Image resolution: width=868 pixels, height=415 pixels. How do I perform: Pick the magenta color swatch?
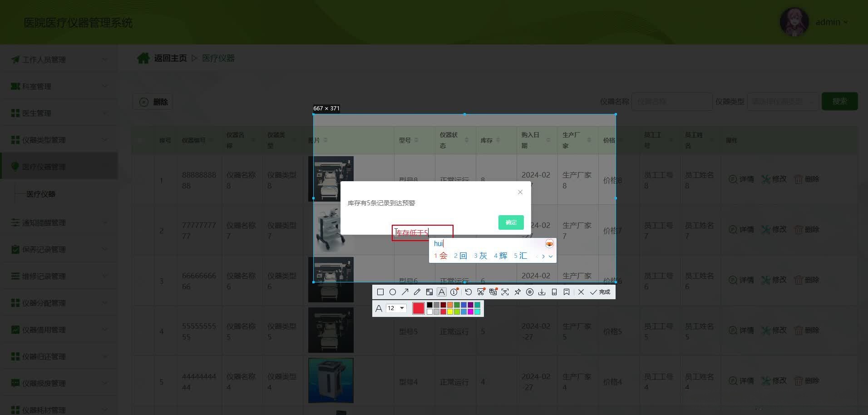click(470, 311)
